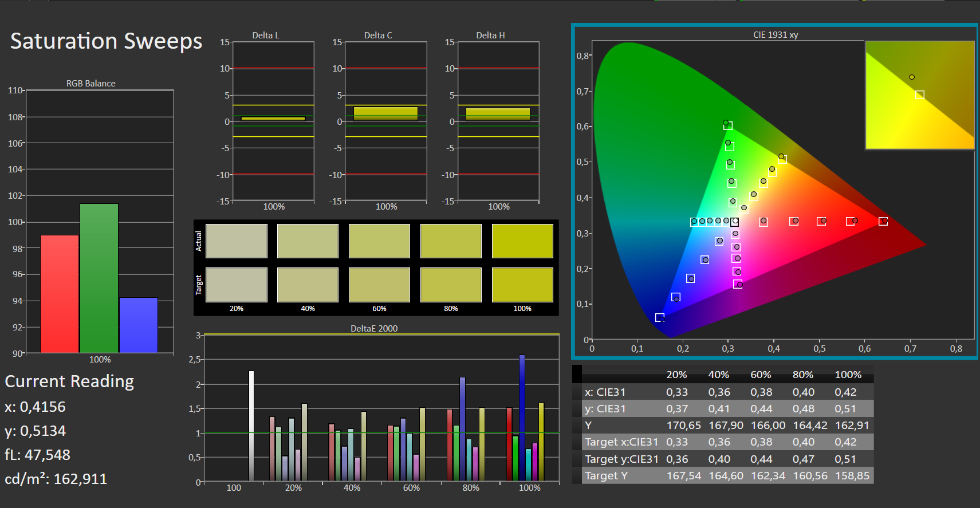Click the yellow bar in Delta H chart
Screen dimensions: 980x508
pyautogui.click(x=498, y=114)
